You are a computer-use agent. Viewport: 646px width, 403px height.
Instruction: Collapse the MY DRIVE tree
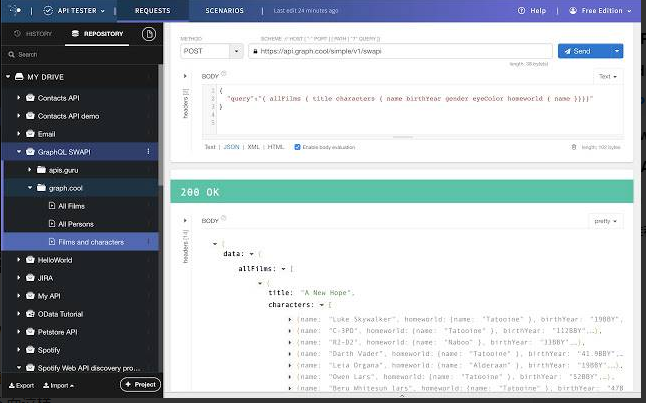[8, 77]
